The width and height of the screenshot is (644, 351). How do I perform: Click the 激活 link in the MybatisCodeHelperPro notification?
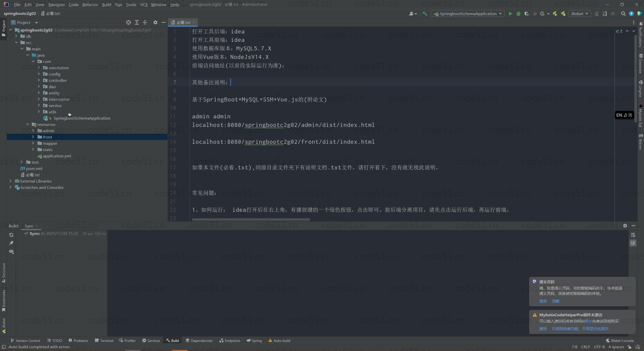coord(543,329)
